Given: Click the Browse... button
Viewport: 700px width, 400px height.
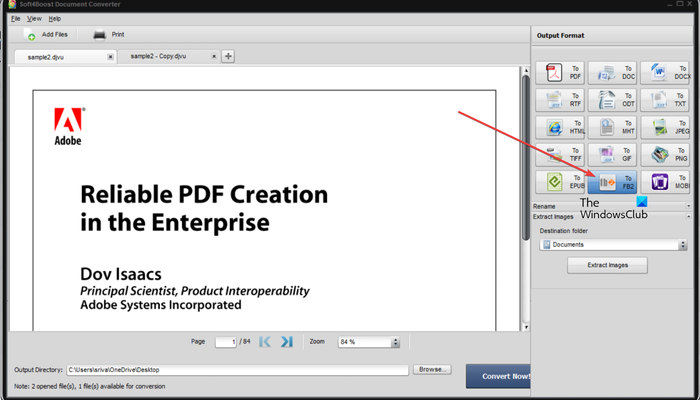Looking at the screenshot, I should click(x=432, y=370).
